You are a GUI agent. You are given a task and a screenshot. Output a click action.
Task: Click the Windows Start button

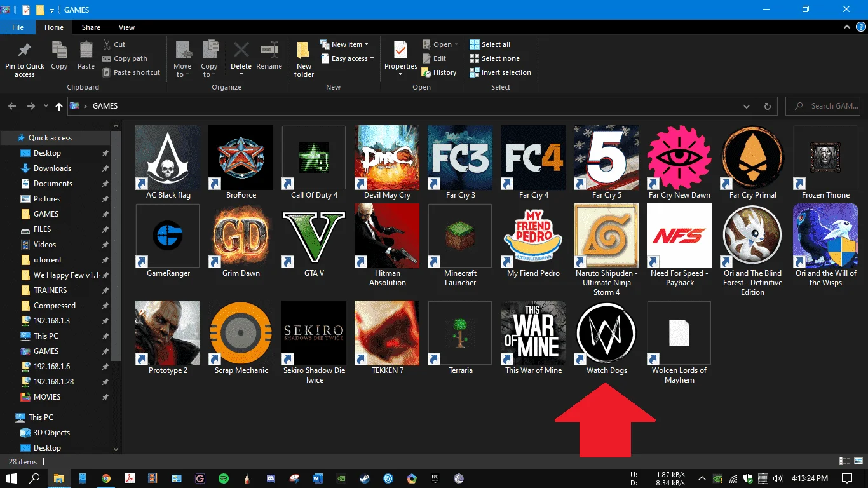[11, 478]
